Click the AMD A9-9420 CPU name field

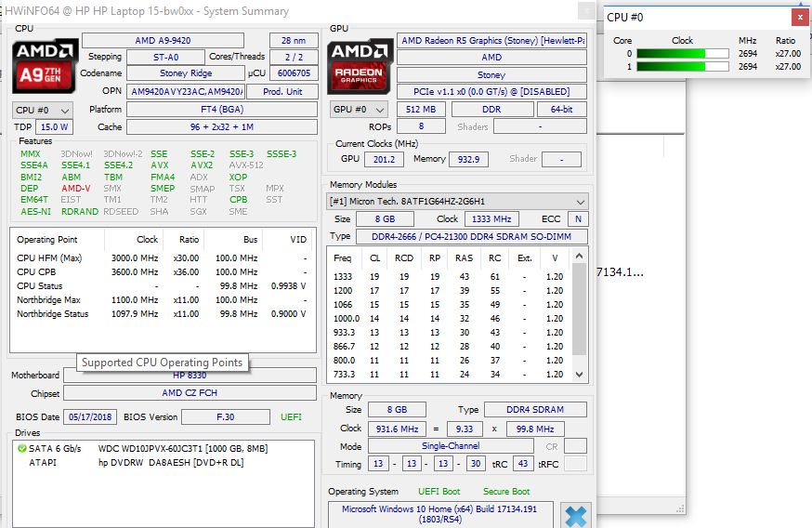164,40
